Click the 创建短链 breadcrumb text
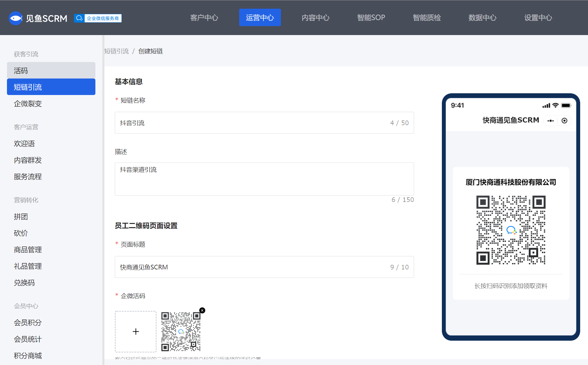The height and width of the screenshot is (365, 588). point(150,51)
